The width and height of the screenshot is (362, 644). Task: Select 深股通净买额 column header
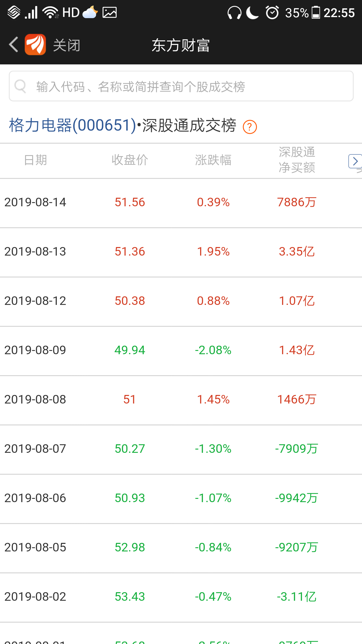297,160
